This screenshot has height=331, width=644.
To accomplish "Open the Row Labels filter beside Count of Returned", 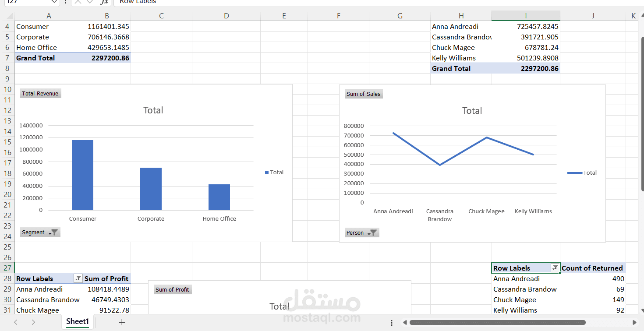I will 555,268.
